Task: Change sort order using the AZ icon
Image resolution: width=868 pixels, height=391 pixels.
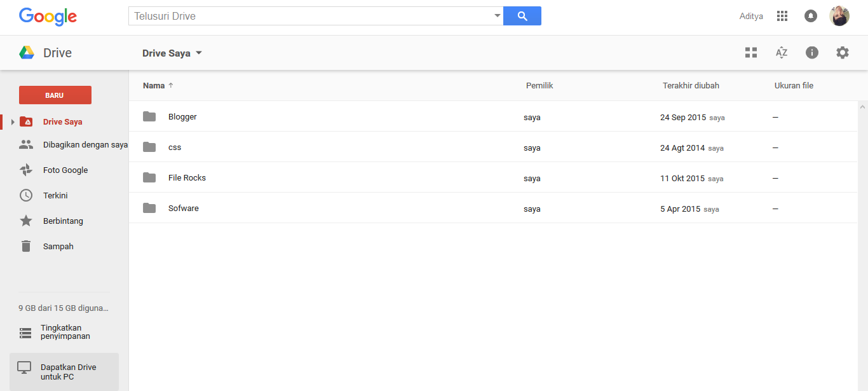Action: (x=782, y=53)
